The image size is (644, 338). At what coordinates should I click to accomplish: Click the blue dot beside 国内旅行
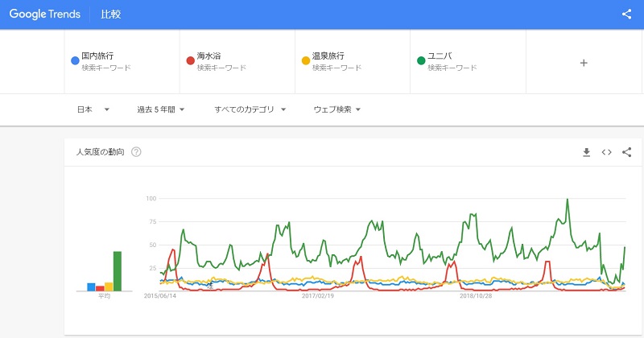[x=75, y=60]
